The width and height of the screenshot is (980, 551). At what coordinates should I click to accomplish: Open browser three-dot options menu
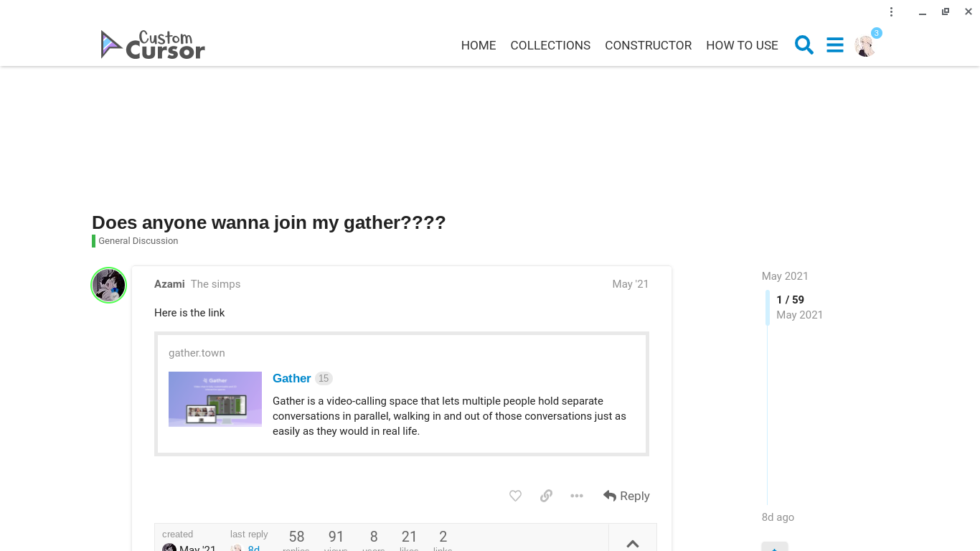[891, 11]
